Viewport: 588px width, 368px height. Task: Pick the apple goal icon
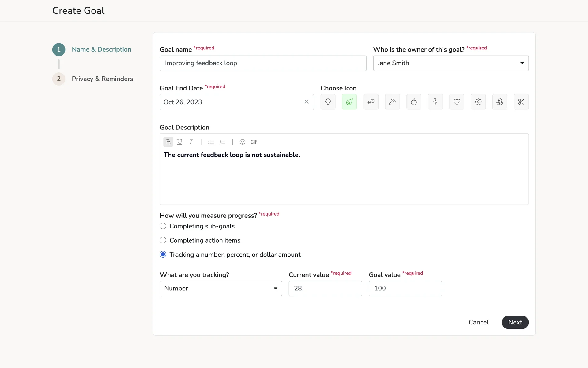414,102
